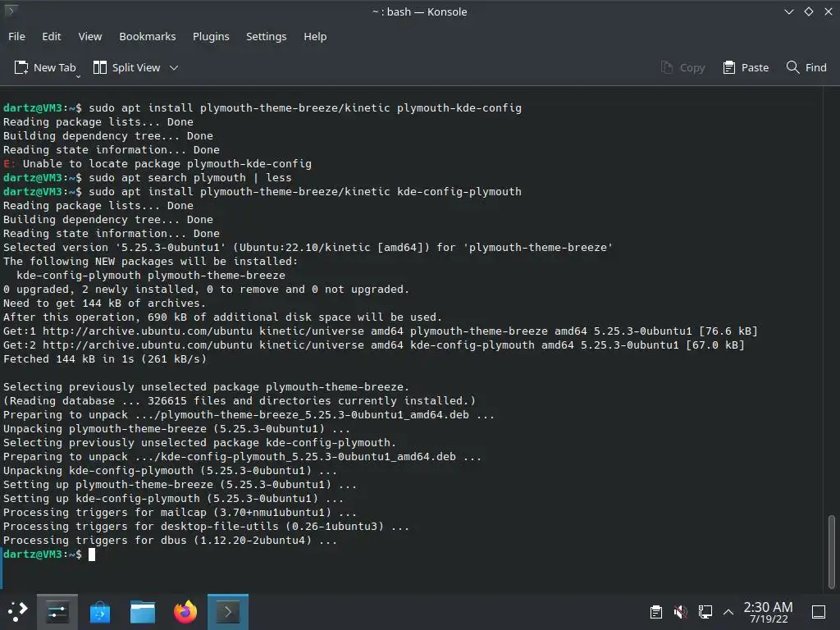The image size is (840, 630).
Task: Open Find search in terminal
Action: point(806,67)
